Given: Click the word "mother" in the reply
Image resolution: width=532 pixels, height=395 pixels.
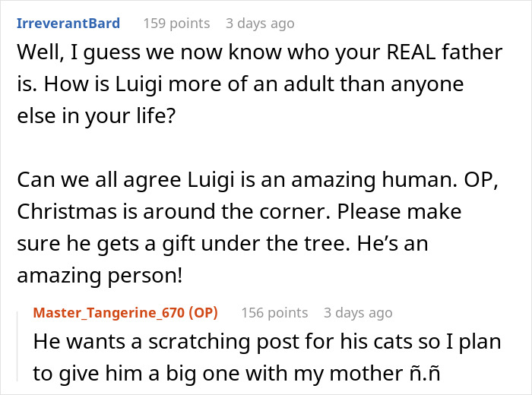Looking at the screenshot, I should point(391,374).
